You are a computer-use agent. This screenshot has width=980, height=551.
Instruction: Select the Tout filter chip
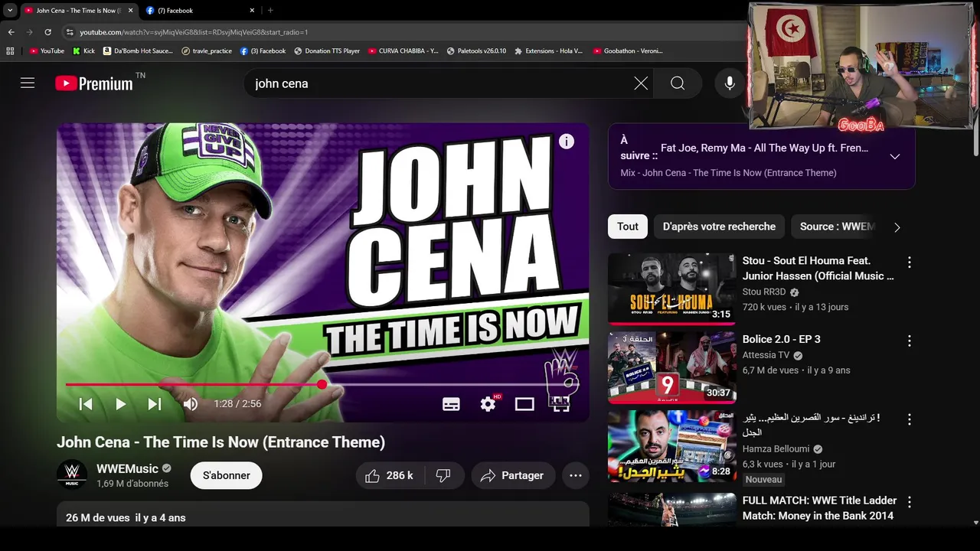click(628, 227)
